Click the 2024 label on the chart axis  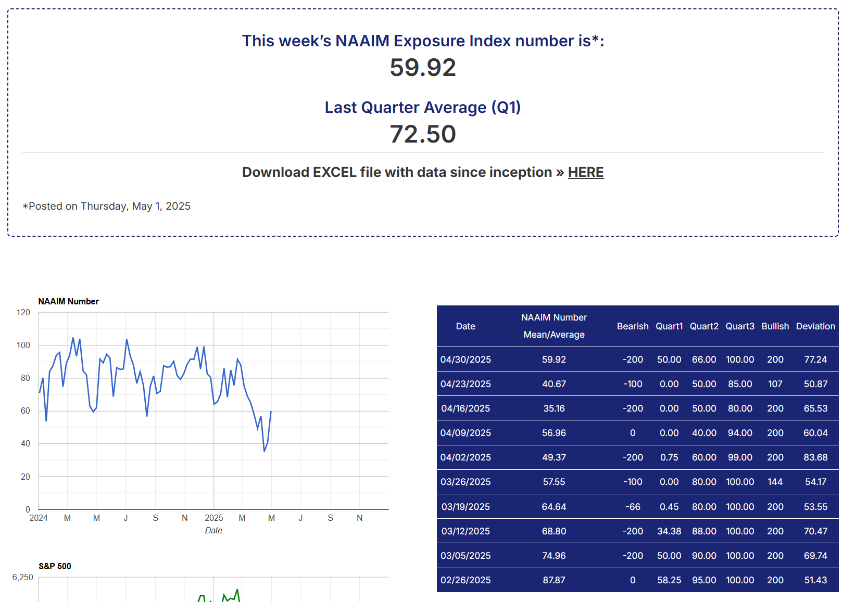tap(39, 518)
